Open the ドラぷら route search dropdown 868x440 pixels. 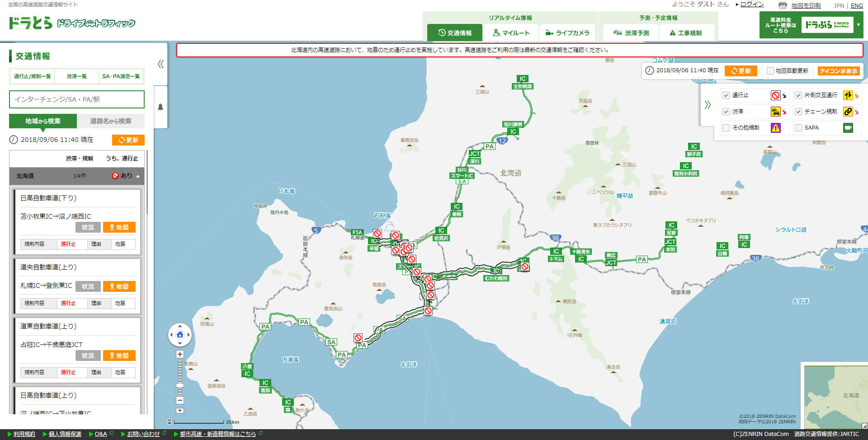click(x=858, y=25)
